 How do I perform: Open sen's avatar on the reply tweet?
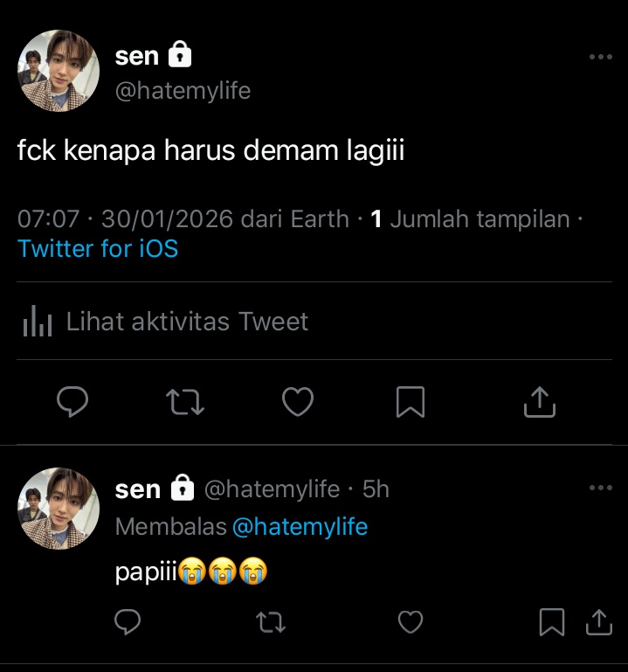pyautogui.click(x=59, y=509)
